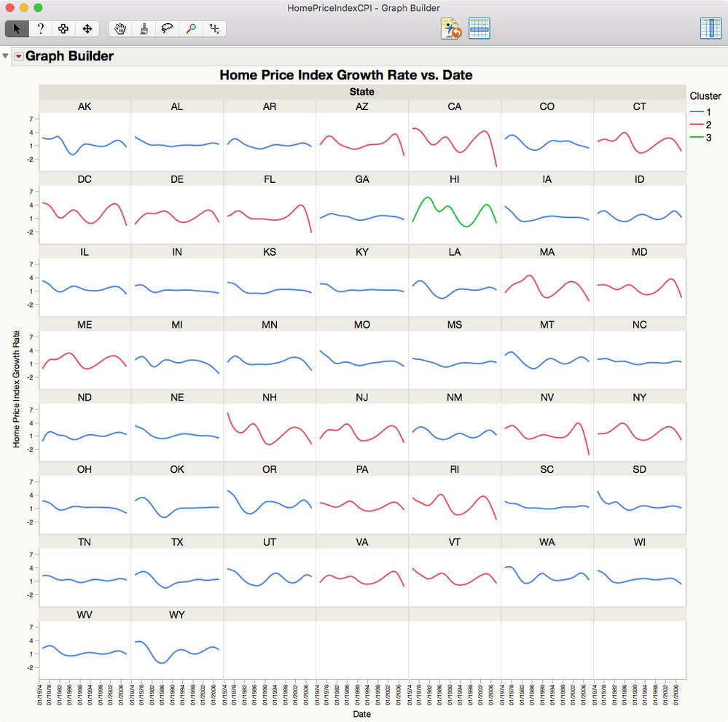Click the Date x-axis label
This screenshot has width=728, height=722.
pyautogui.click(x=361, y=714)
